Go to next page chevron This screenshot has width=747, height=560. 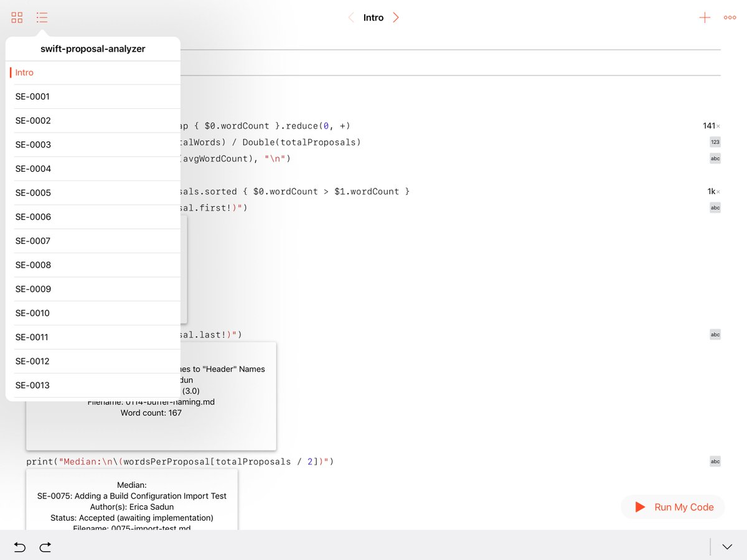396,17
